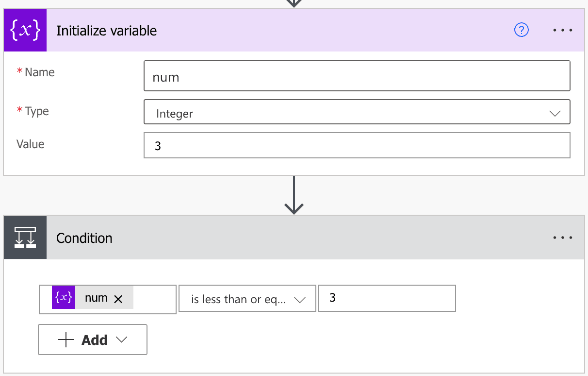Click the arrow between the two actions
Screen dimensions: 588x376
(294, 196)
